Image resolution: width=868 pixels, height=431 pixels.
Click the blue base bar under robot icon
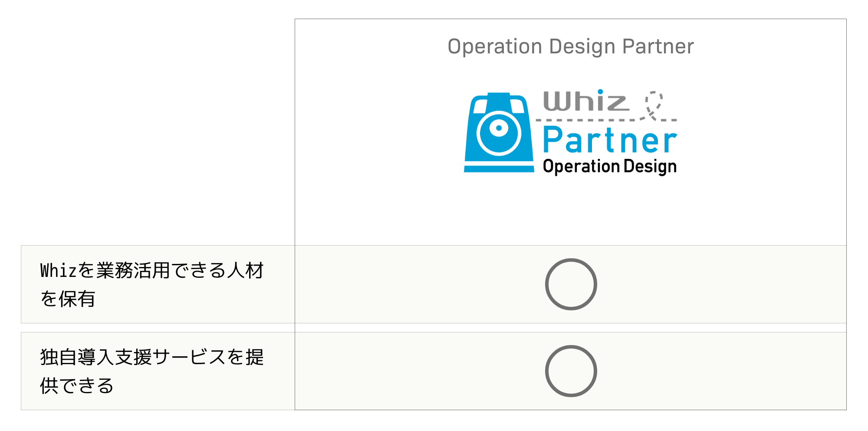click(499, 169)
